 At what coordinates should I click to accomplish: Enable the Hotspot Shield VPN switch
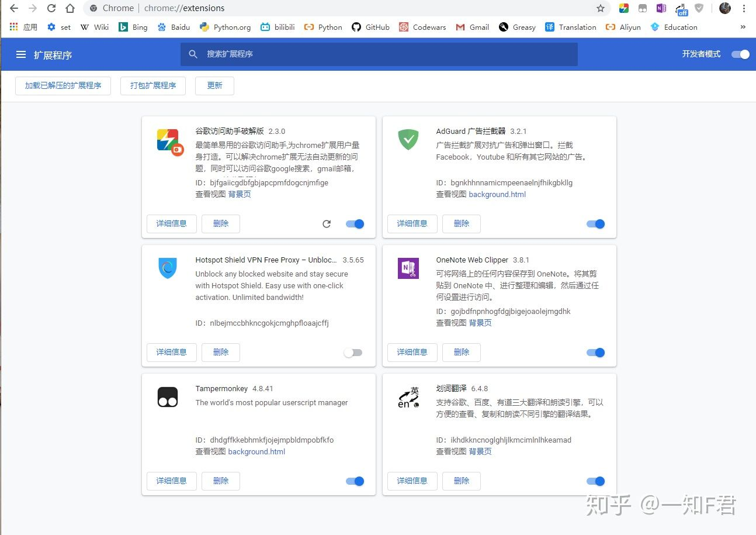pyautogui.click(x=353, y=353)
